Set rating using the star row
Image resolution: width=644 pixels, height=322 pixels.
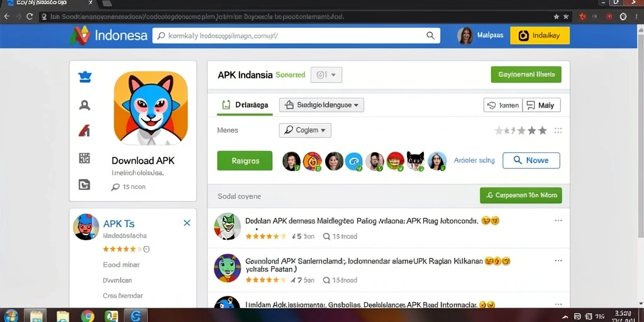[x=521, y=131]
